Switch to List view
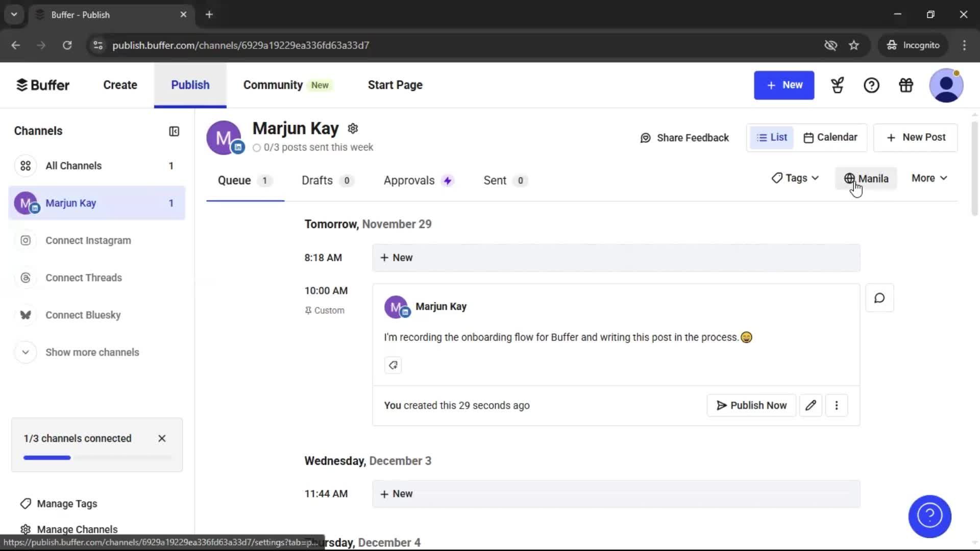The width and height of the screenshot is (980, 551). (771, 137)
